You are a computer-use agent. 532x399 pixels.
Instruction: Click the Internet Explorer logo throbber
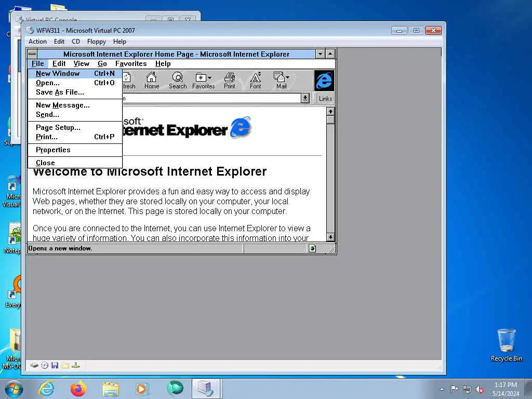coord(324,81)
